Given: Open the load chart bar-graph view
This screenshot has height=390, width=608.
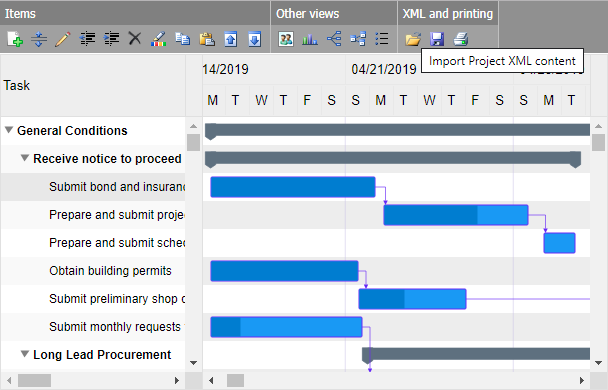Looking at the screenshot, I should coord(310,39).
